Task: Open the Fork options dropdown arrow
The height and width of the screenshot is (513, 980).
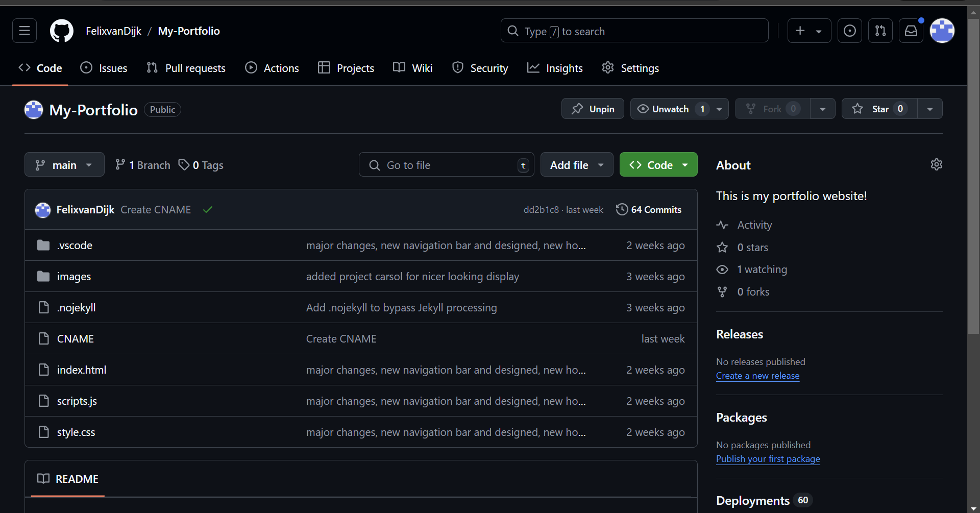Action: tap(823, 109)
